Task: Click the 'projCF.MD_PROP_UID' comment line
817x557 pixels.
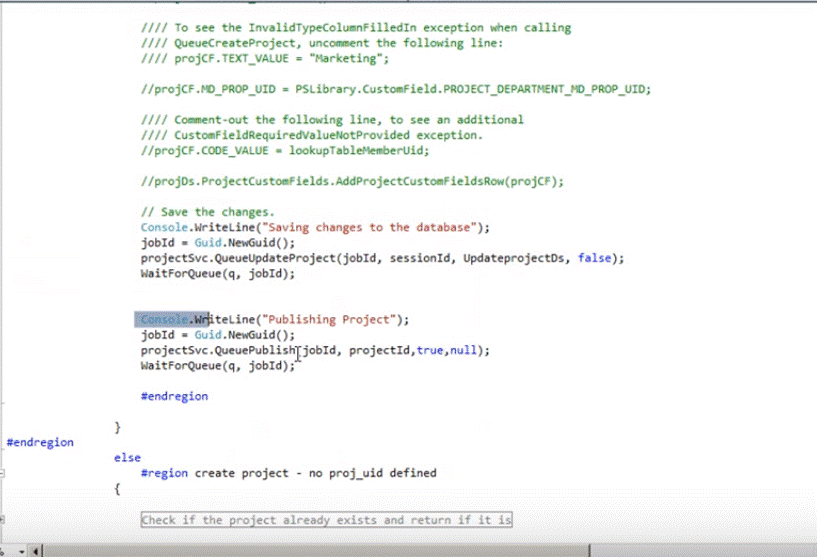Action: click(396, 89)
